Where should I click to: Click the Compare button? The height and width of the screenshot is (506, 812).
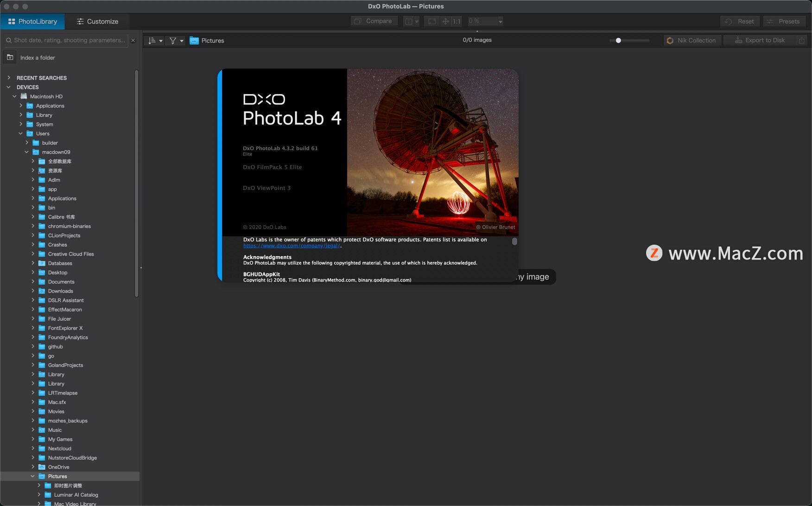pos(374,21)
